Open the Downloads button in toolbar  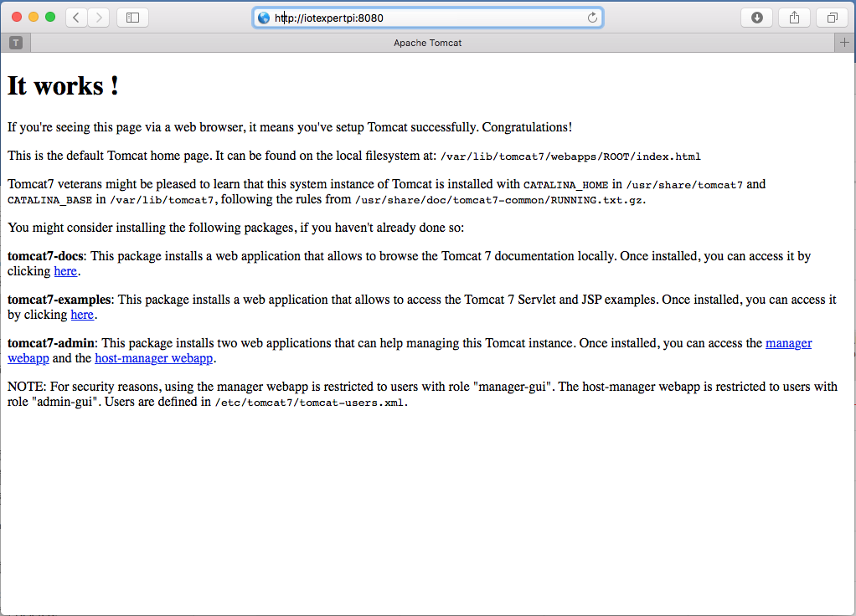pyautogui.click(x=756, y=18)
